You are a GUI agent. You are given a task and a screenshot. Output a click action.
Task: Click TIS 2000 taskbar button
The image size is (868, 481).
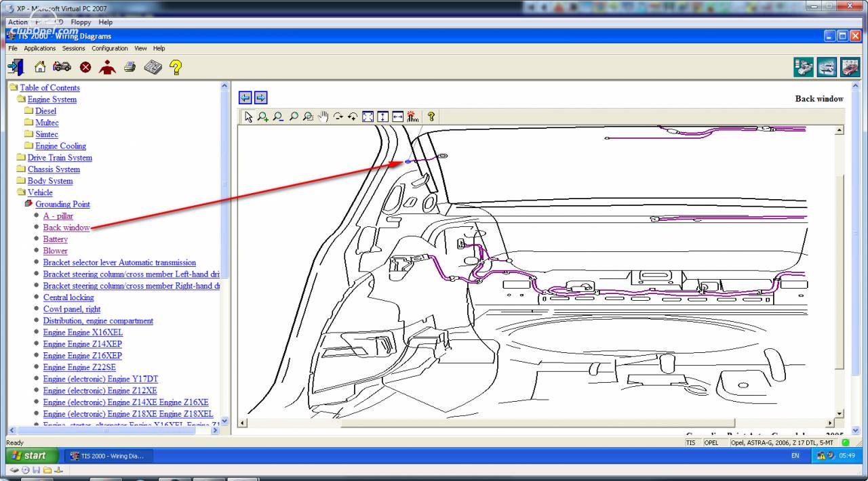pyautogui.click(x=108, y=456)
